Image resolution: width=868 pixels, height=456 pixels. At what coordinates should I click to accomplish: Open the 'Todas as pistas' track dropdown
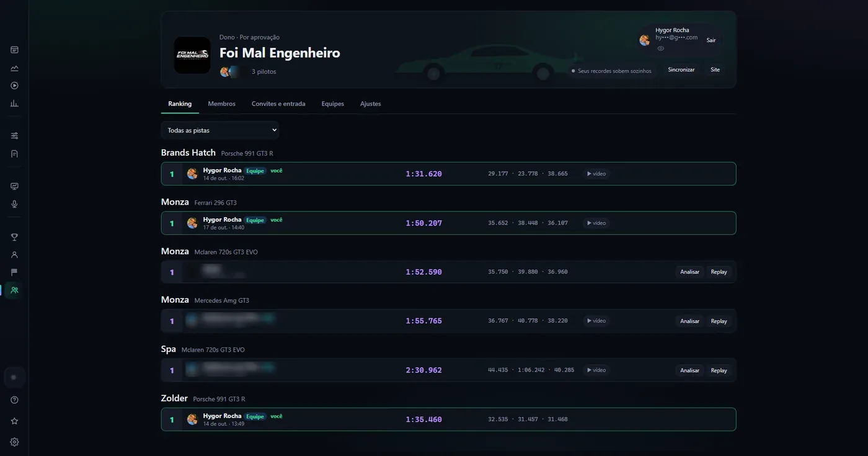click(220, 130)
